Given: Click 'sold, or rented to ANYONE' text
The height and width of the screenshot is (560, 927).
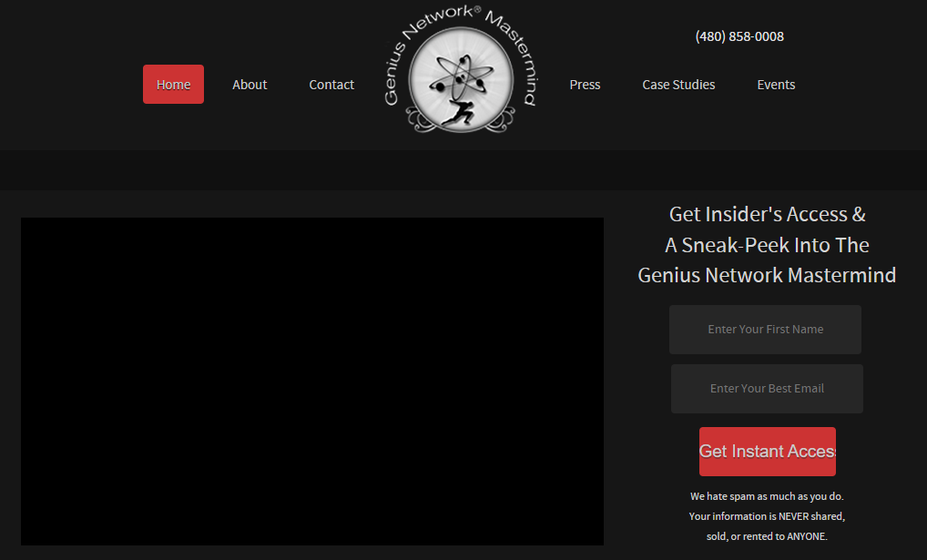Looking at the screenshot, I should click(x=767, y=536).
